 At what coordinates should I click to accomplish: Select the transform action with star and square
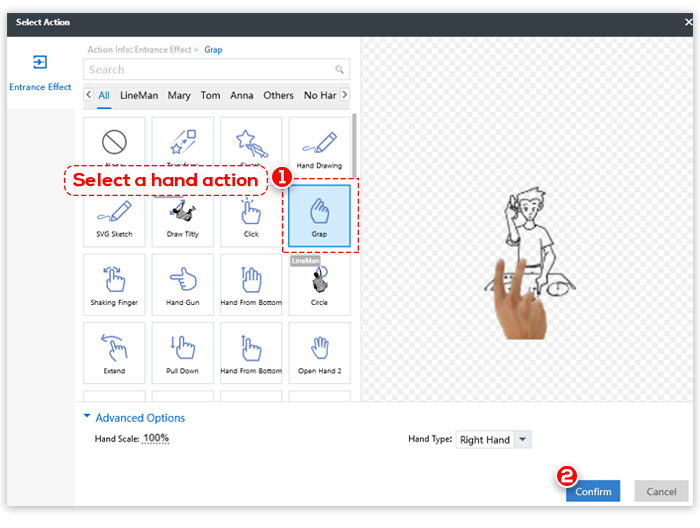[183, 142]
